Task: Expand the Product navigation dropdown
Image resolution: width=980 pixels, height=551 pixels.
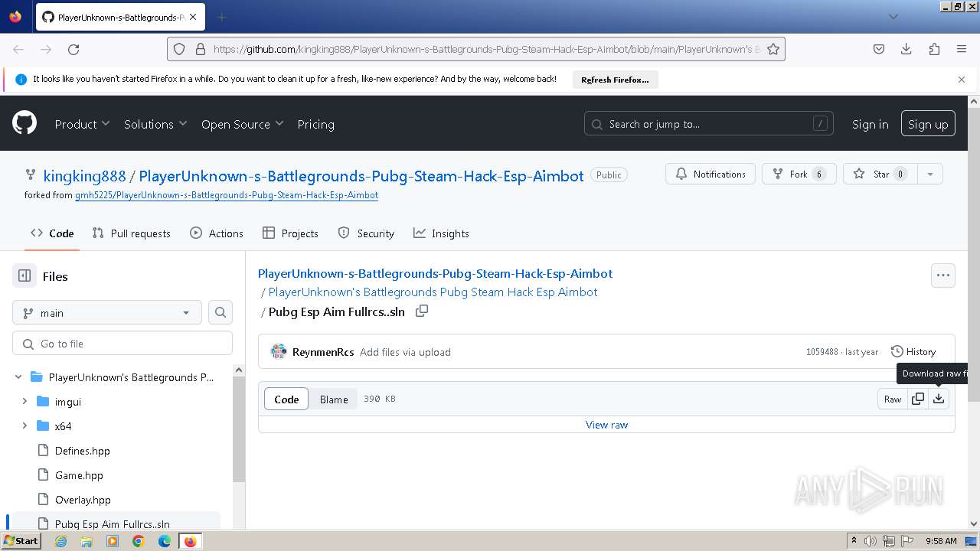Action: (82, 124)
